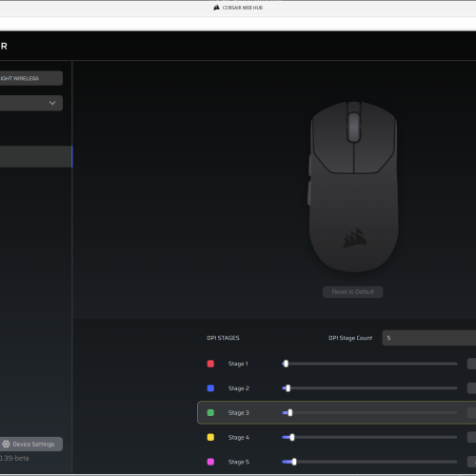Click the Stage 5 DPI slider handle

294,462
